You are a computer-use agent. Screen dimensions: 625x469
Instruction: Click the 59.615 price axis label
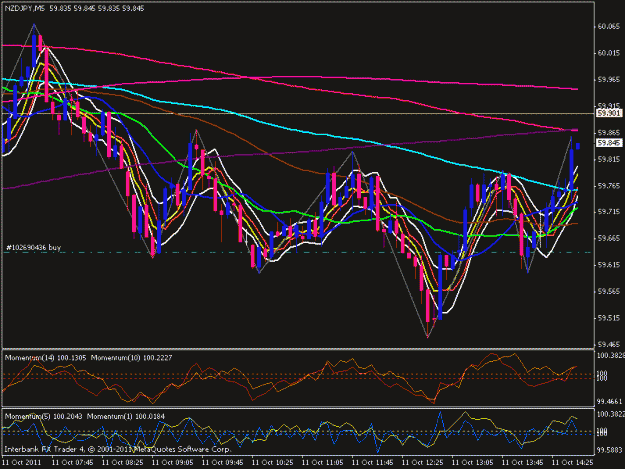pos(609,265)
